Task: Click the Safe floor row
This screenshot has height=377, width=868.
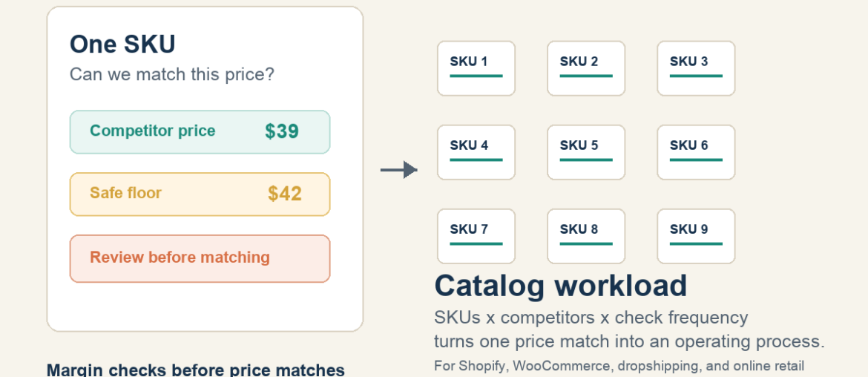Action: click(x=200, y=194)
